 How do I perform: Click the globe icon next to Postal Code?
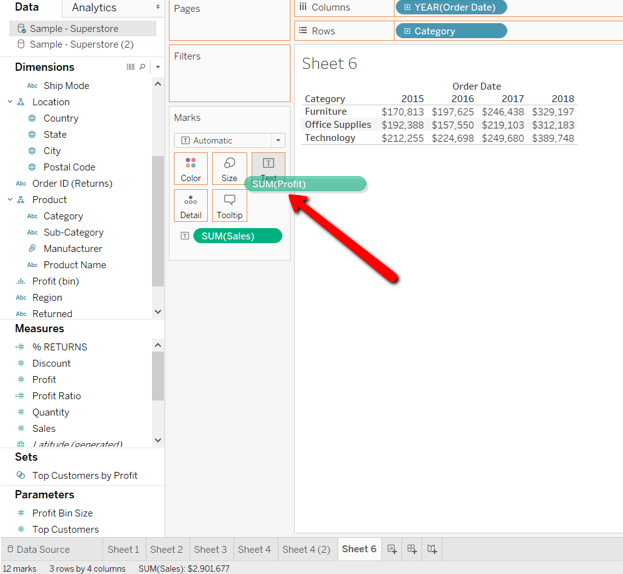pyautogui.click(x=32, y=167)
